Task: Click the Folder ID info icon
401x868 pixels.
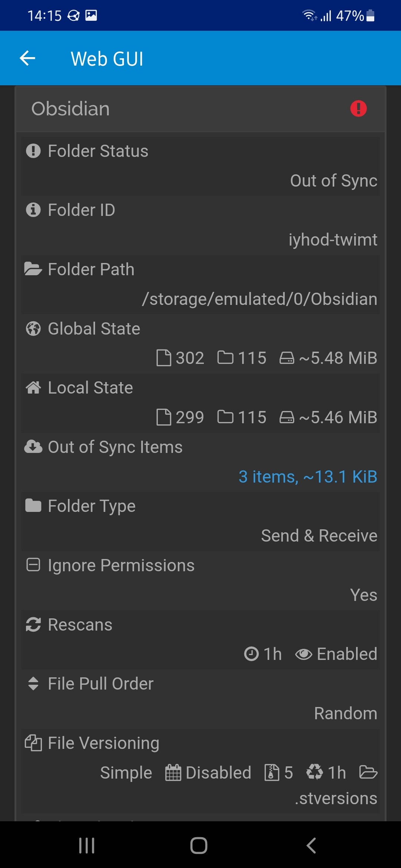Action: coord(33,210)
